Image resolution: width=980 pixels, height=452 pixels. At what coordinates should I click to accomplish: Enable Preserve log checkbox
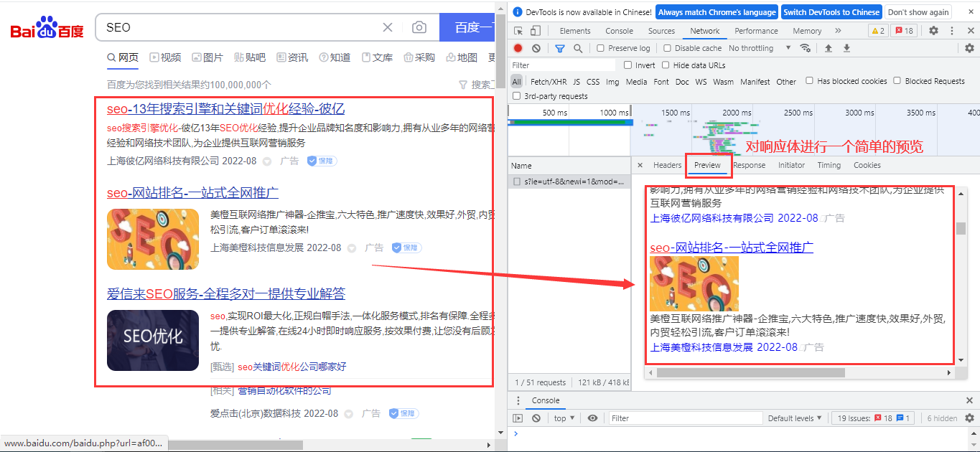pos(600,48)
